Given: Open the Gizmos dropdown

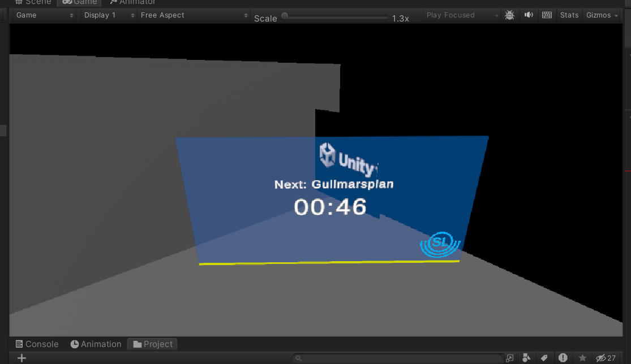Looking at the screenshot, I should [x=602, y=15].
